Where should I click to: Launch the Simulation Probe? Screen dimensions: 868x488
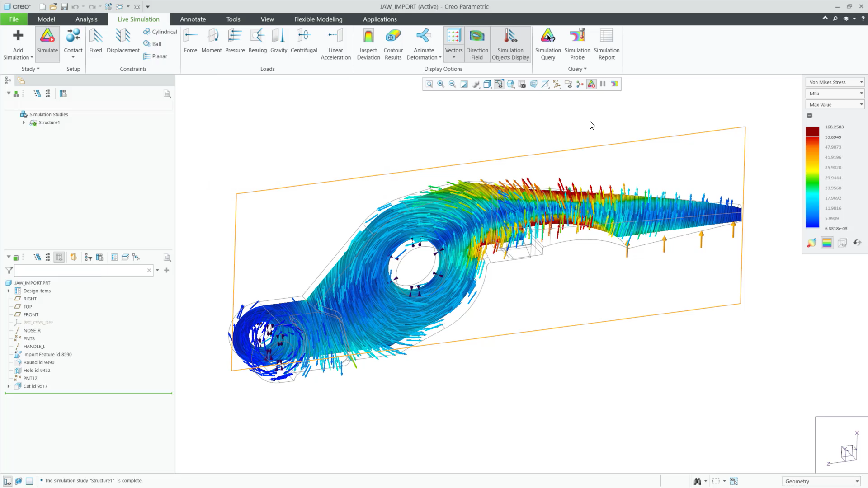point(577,44)
